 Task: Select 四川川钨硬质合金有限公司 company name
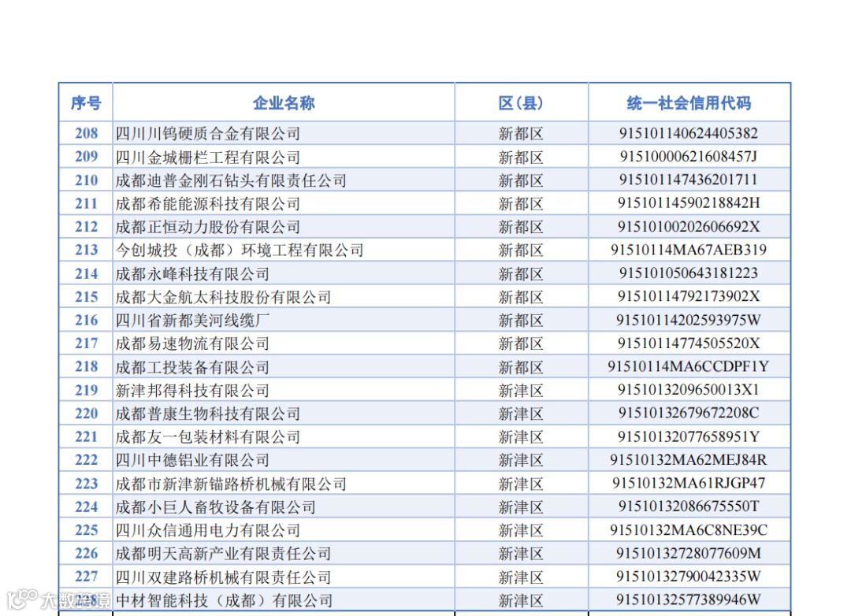point(208,133)
